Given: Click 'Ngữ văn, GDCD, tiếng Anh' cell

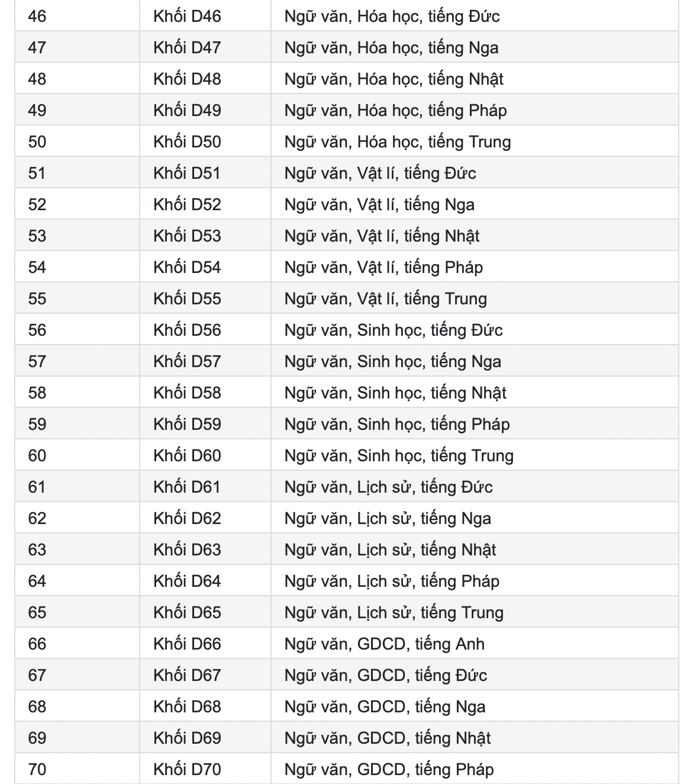Looking at the screenshot, I should tap(475, 644).
